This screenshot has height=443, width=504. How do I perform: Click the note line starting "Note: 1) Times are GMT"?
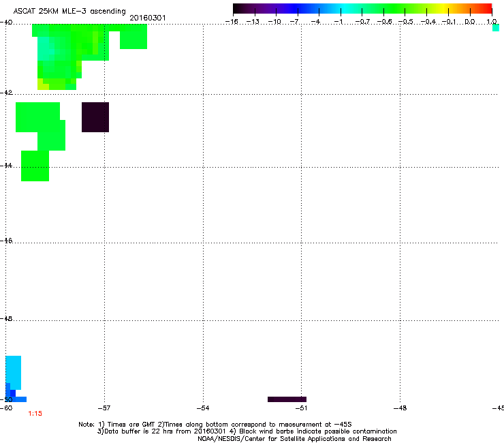click(x=215, y=425)
